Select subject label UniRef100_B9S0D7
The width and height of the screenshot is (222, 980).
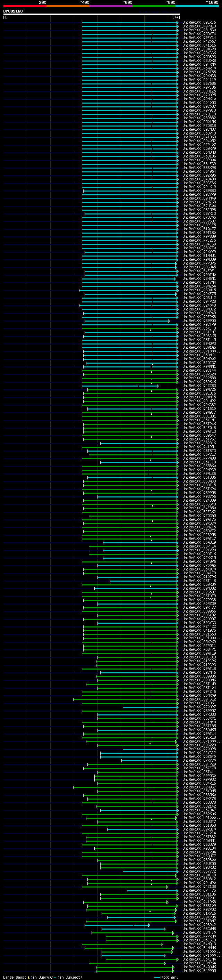199,106
